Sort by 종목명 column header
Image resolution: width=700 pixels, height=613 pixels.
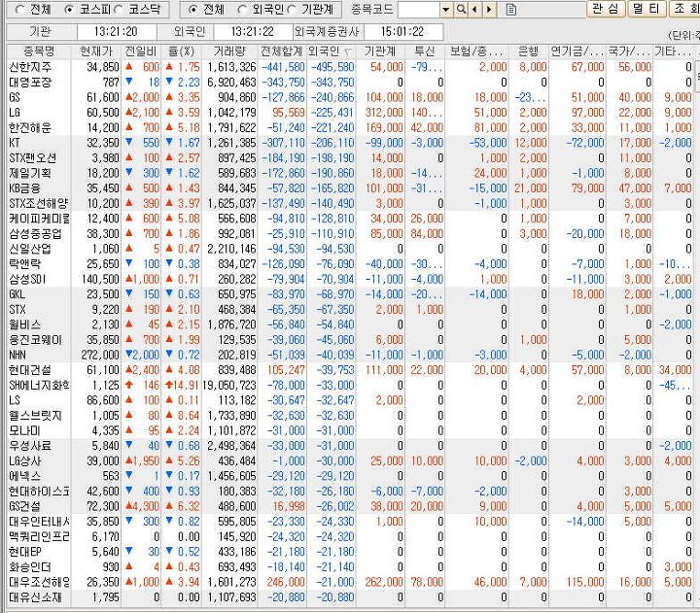tap(39, 51)
